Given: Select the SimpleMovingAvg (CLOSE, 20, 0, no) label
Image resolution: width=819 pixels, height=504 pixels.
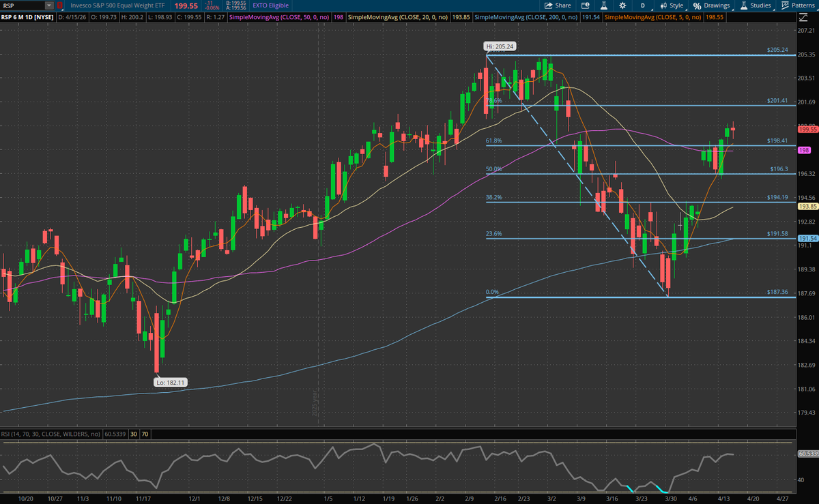Looking at the screenshot, I should (x=400, y=16).
